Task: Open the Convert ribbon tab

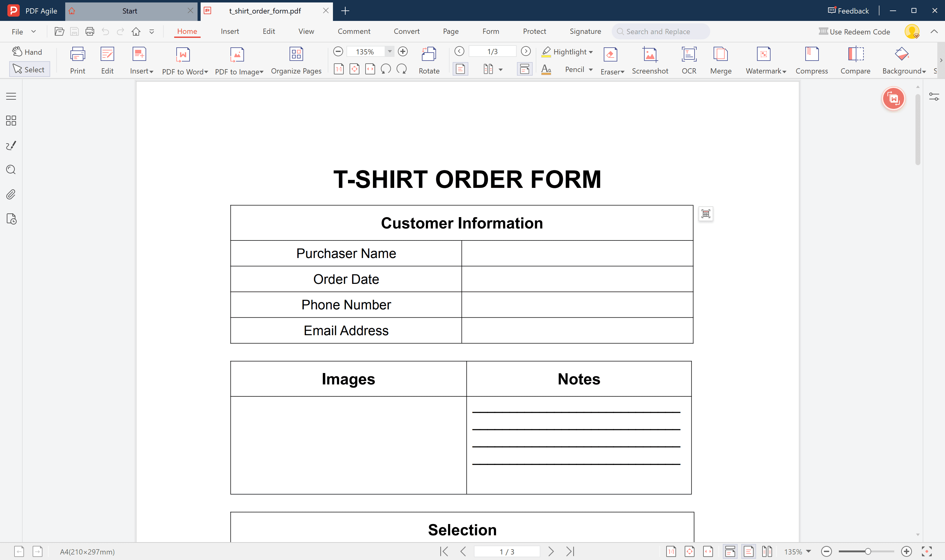Action: coord(406,31)
